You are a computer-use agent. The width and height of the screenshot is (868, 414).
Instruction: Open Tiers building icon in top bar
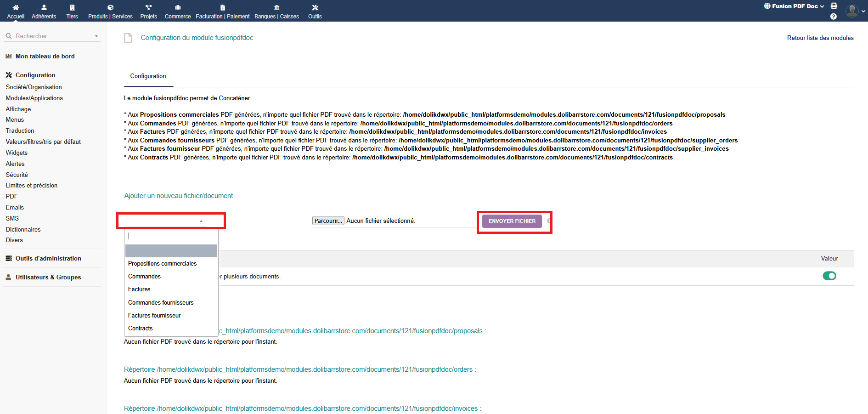point(72,7)
